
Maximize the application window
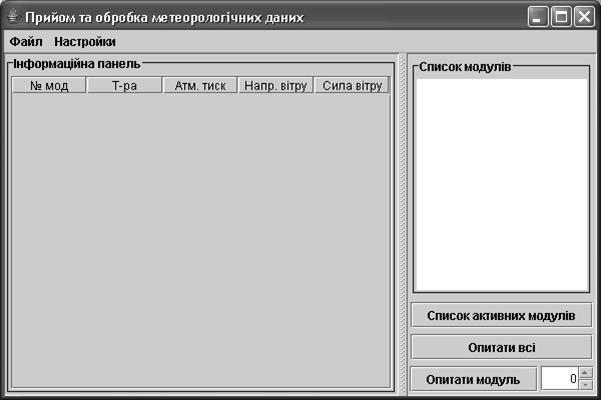pos(561,18)
